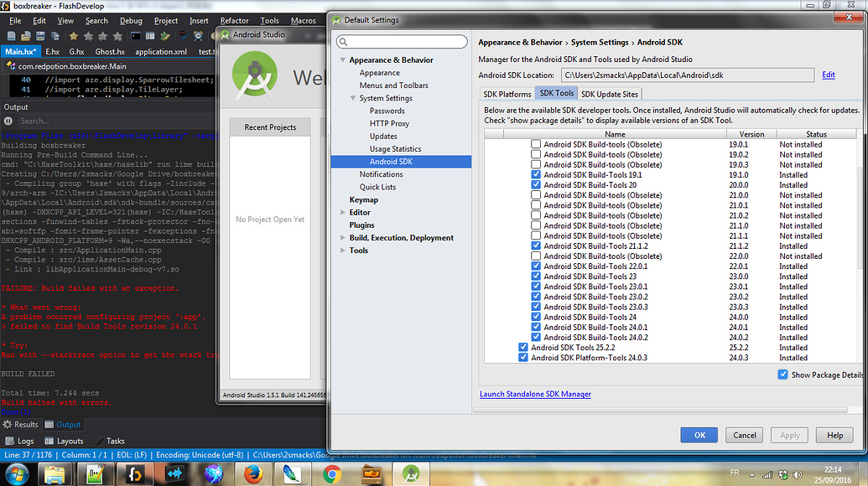Click Help button in Default Settings
Viewport: 868px width, 486px height.
tap(834, 435)
